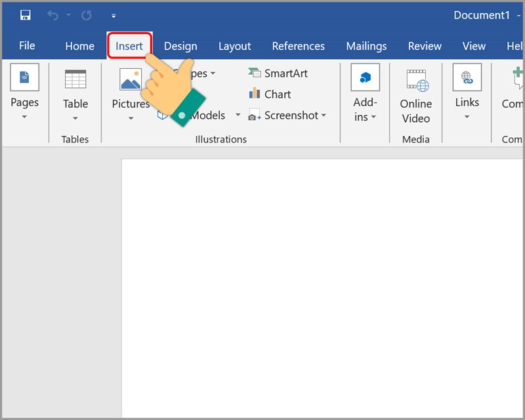
Task: Click the Screenshot camera icon
Action: click(x=255, y=115)
